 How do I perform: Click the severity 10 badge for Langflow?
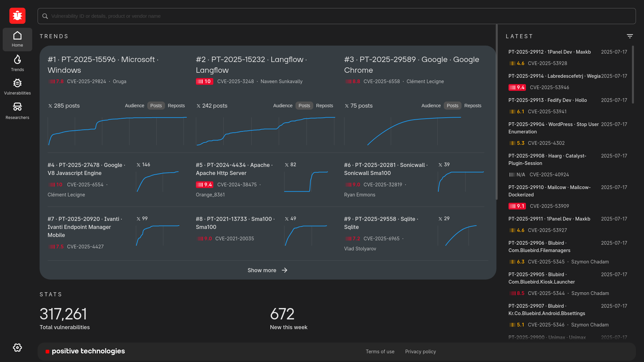204,81
